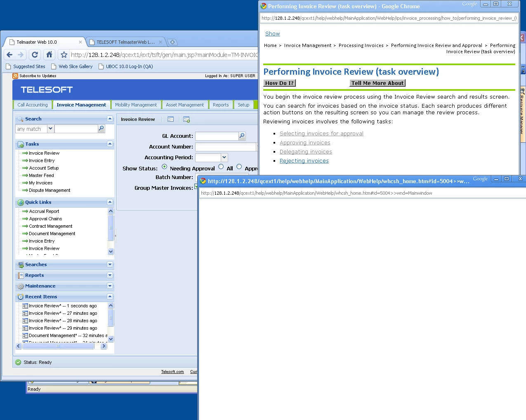Screen dimensions: 526x420
Task: Open Invoice Entry in the Tasks list
Action: 42,160
